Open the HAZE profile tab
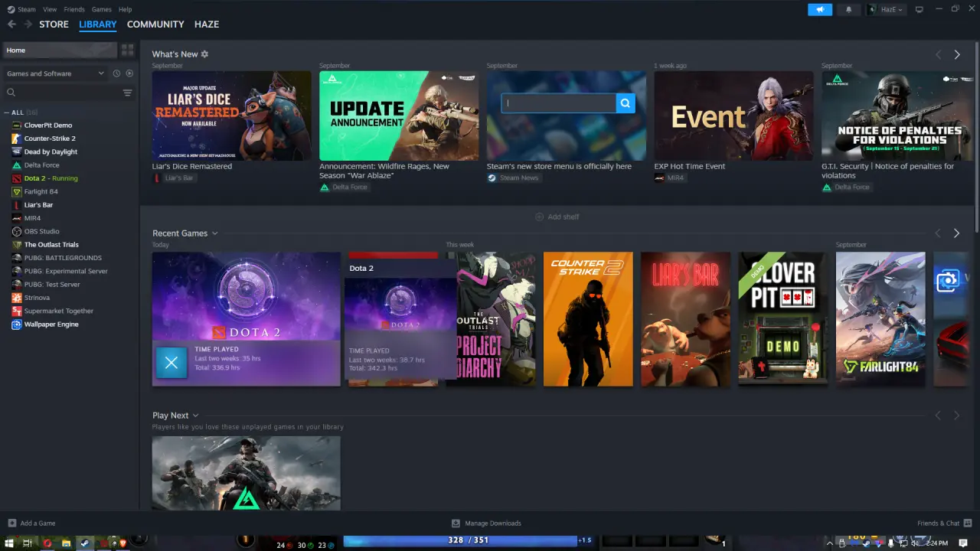The image size is (980, 551). point(207,24)
